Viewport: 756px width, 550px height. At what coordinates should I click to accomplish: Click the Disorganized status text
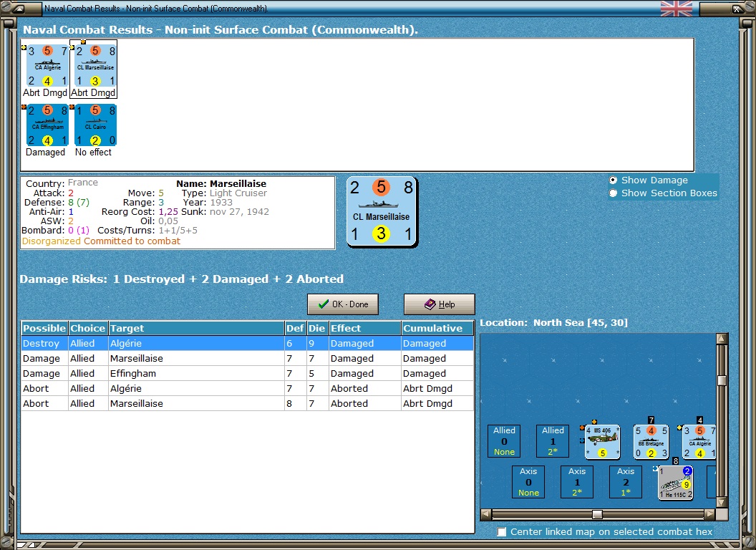52,241
